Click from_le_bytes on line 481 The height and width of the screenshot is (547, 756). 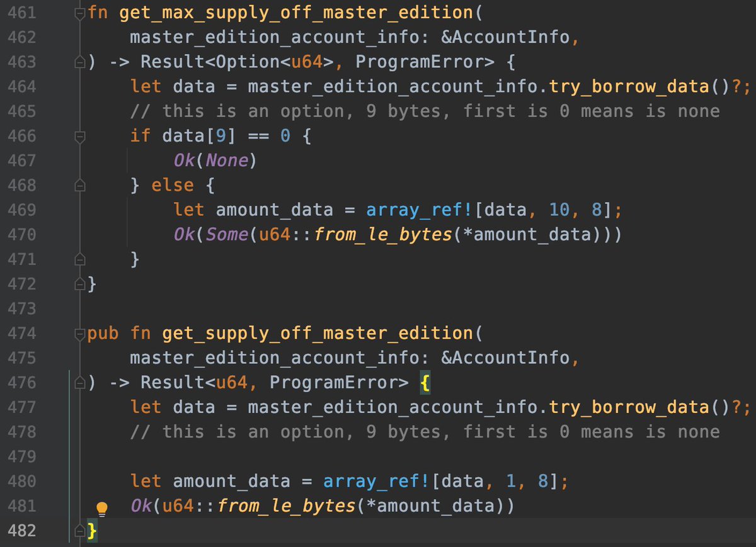click(x=286, y=506)
